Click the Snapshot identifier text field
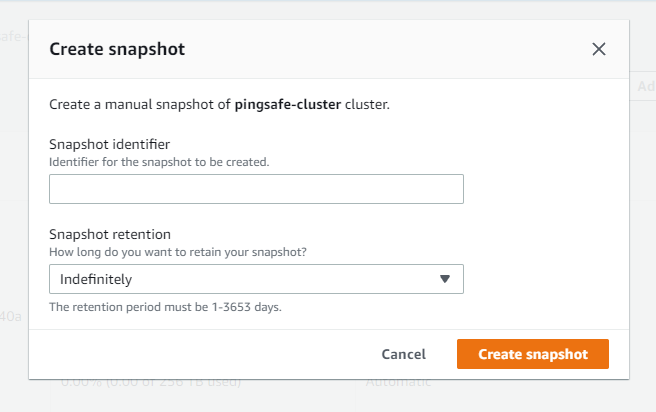This screenshot has height=412, width=656. (x=256, y=189)
